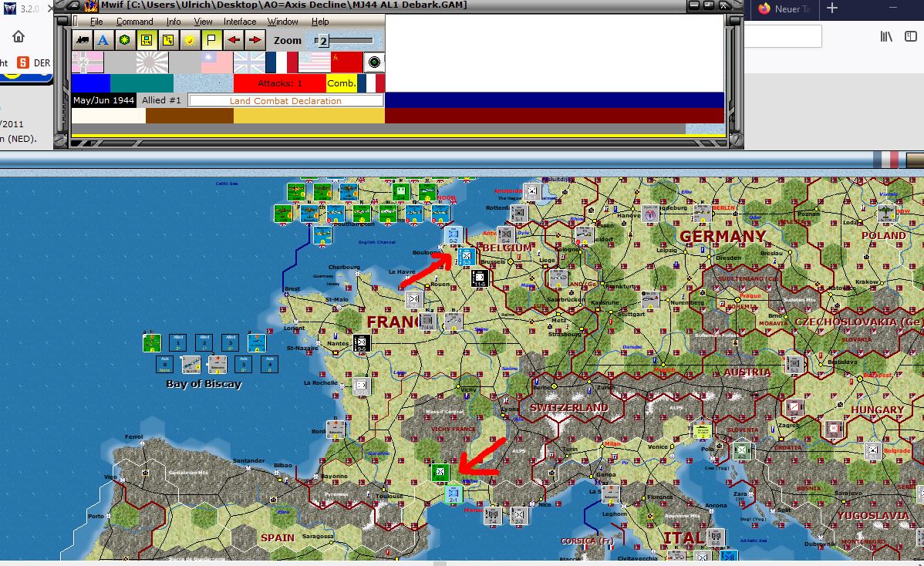Click the 'Allied #1' impulse label
Image resolution: width=924 pixels, height=566 pixels.
click(x=161, y=100)
